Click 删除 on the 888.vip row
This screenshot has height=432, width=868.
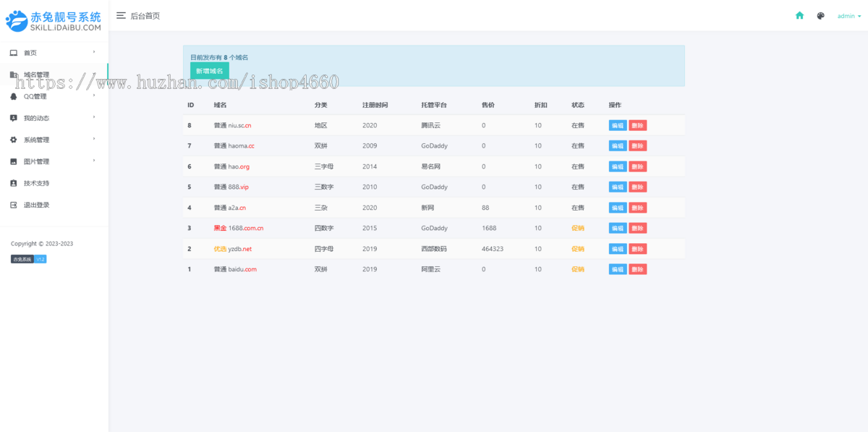(637, 187)
